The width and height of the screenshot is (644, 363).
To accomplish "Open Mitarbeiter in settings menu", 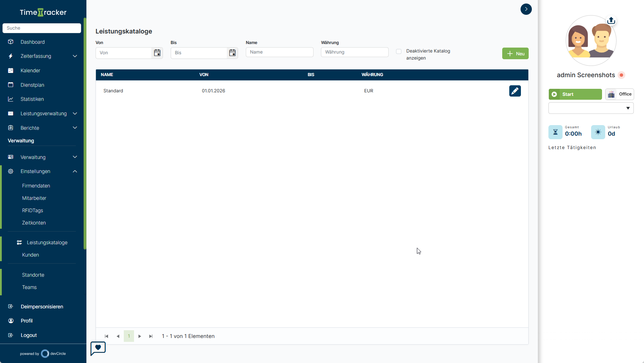I will click(34, 198).
